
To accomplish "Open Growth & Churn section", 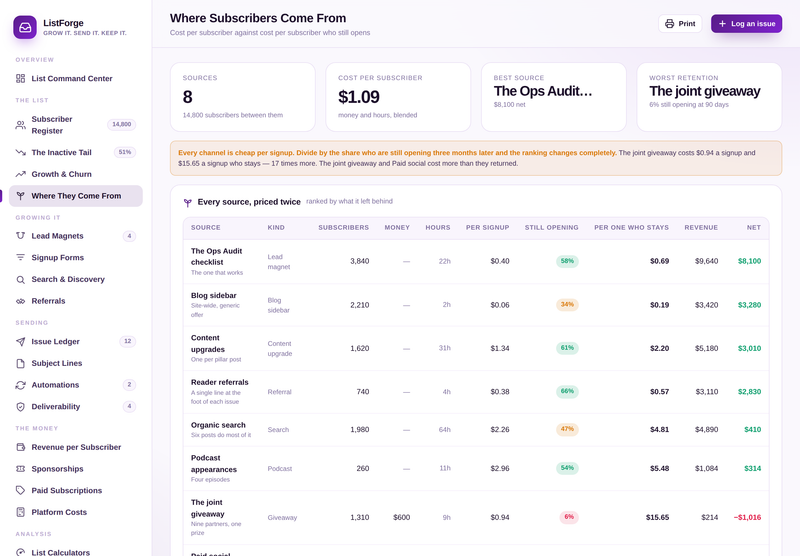I will (76, 174).
